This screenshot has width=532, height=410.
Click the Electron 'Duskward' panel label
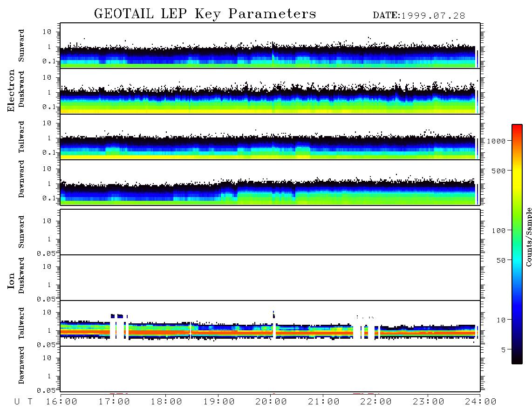pos(21,89)
